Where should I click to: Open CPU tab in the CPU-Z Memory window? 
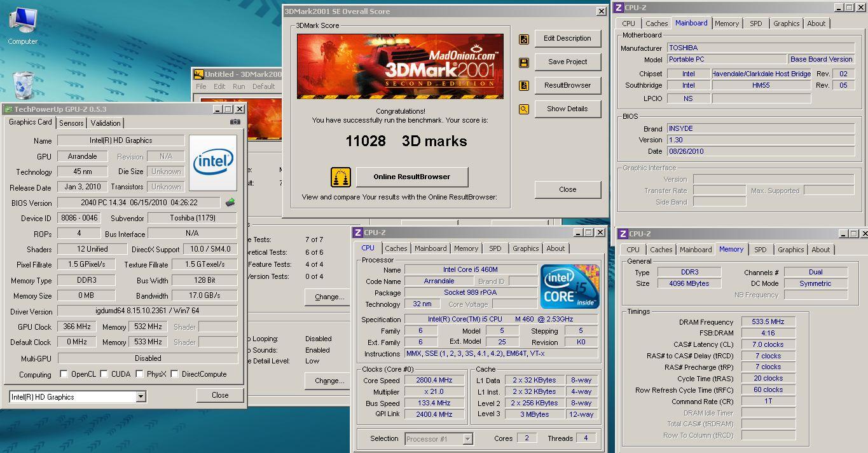point(633,250)
